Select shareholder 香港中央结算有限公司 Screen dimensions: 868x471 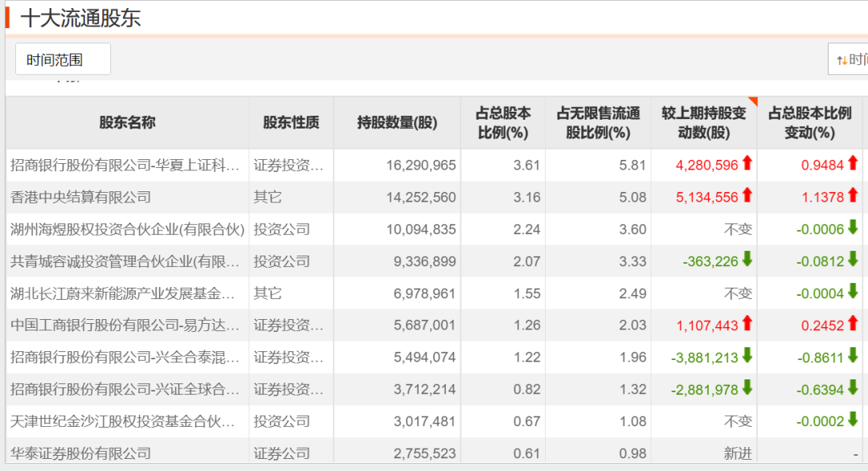coord(80,197)
